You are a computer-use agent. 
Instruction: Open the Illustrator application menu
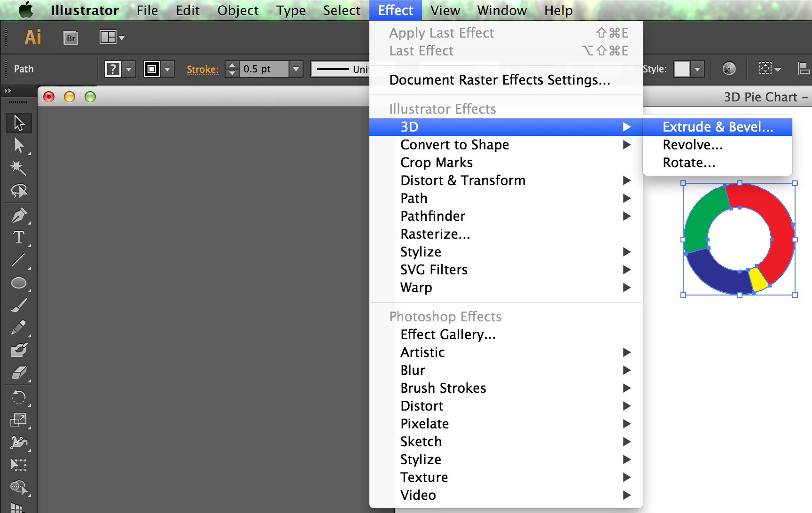pyautogui.click(x=85, y=10)
